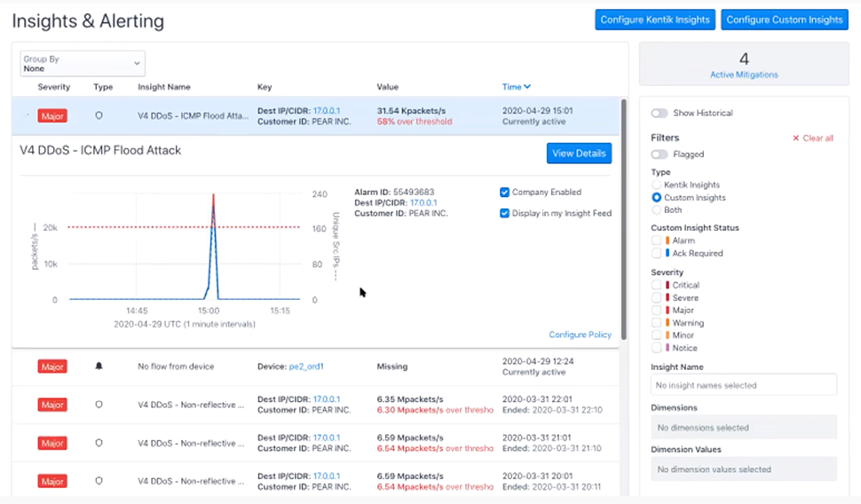The image size is (861, 504).
Task: Clear all filters link
Action: click(x=818, y=138)
